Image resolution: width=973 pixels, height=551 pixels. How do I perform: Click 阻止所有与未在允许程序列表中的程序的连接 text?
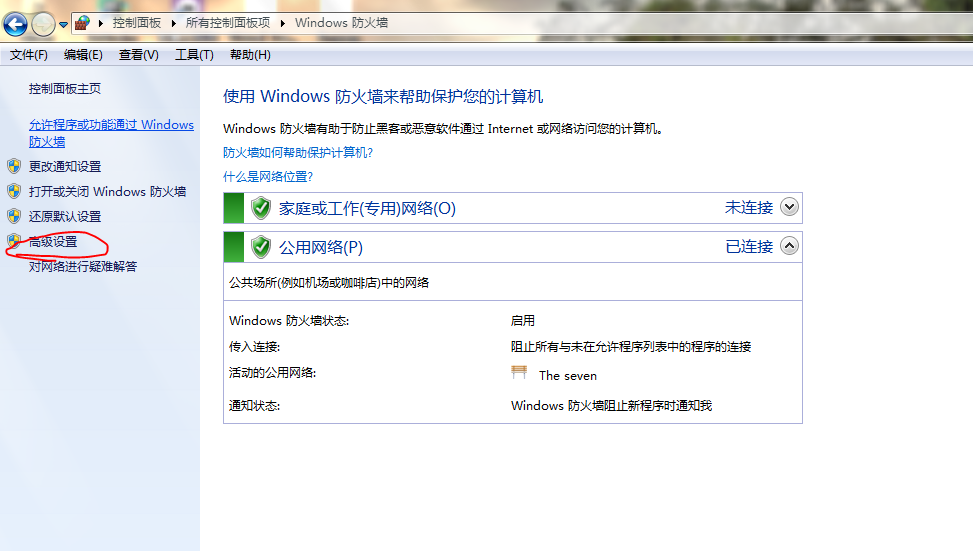click(631, 347)
